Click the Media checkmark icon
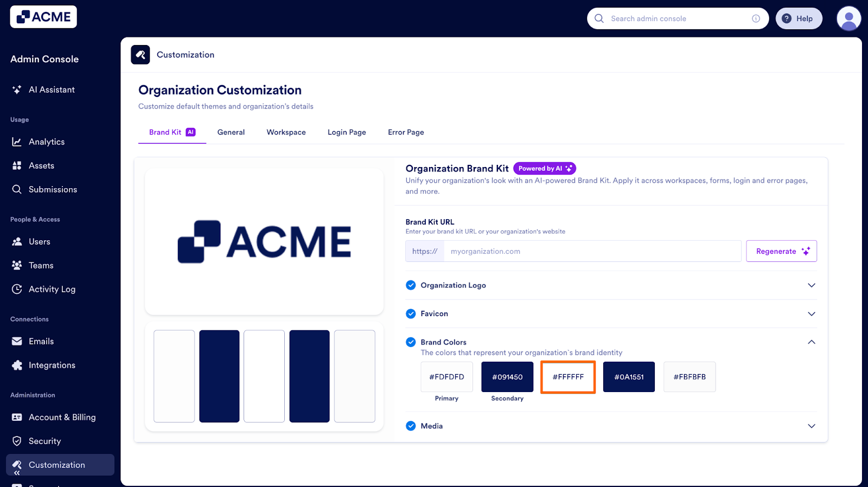868x487 pixels. (411, 426)
